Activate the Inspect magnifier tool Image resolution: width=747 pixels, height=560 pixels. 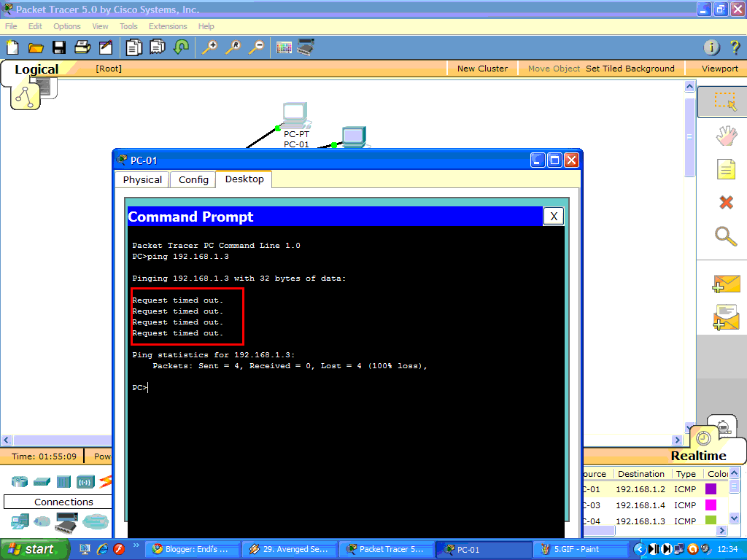pos(726,236)
